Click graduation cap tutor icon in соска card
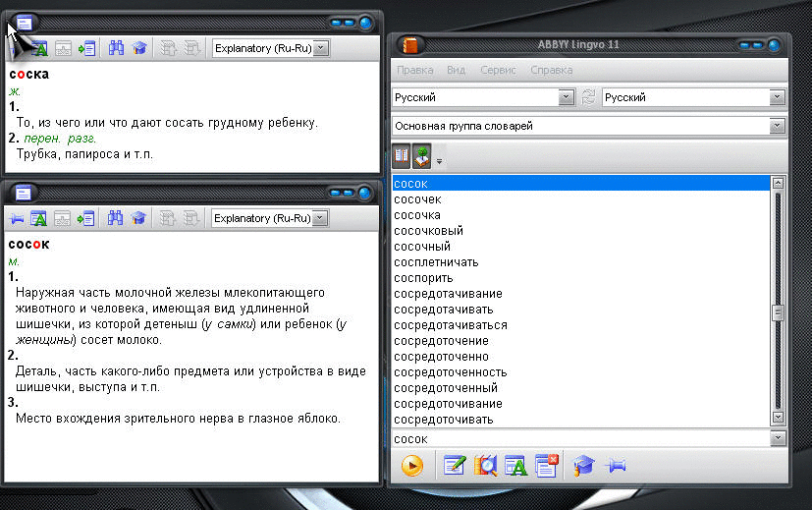 pyautogui.click(x=139, y=48)
